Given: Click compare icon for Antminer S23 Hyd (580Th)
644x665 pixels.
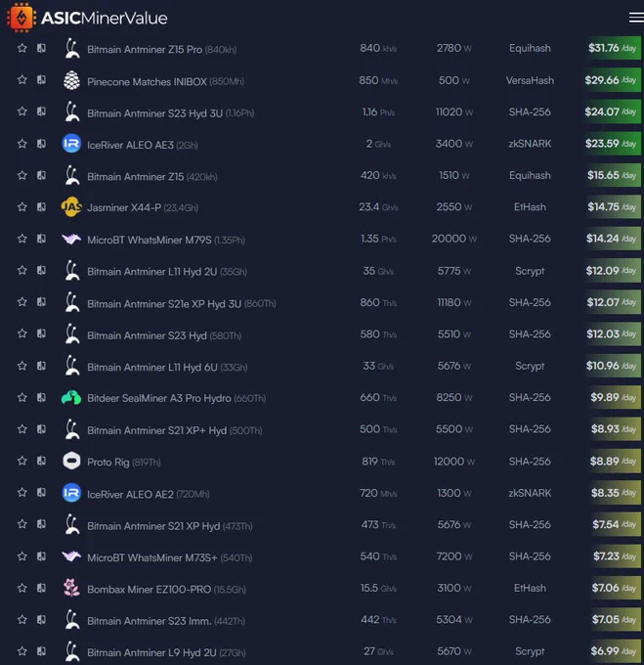Looking at the screenshot, I should 41,333.
